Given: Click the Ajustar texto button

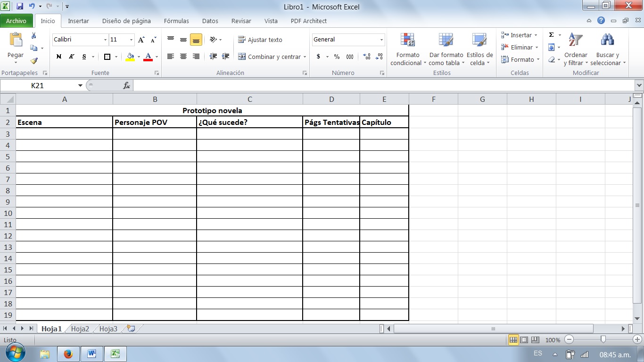Looking at the screenshot, I should click(x=260, y=40).
